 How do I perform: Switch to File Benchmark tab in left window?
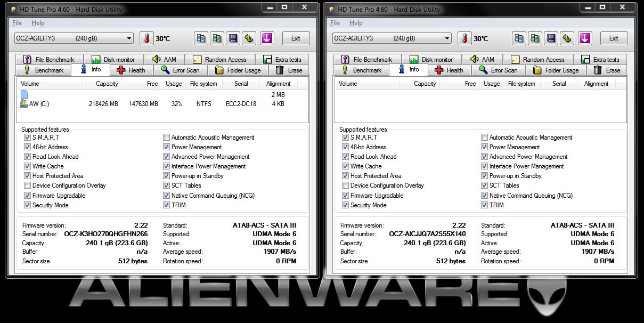click(x=50, y=59)
